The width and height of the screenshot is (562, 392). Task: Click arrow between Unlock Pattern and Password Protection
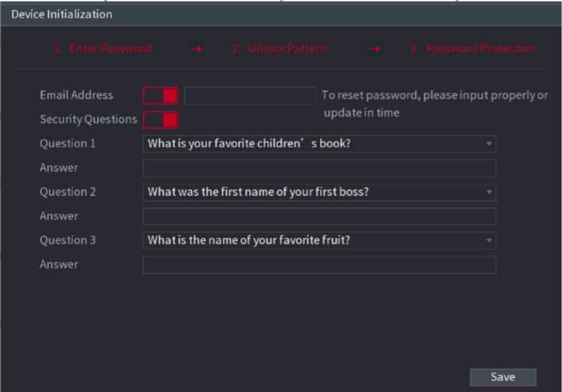376,49
